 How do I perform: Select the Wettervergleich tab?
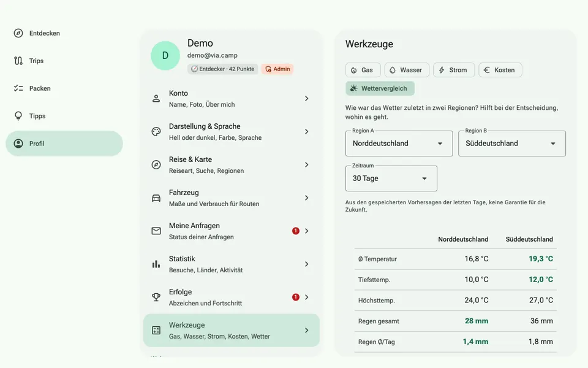point(380,88)
